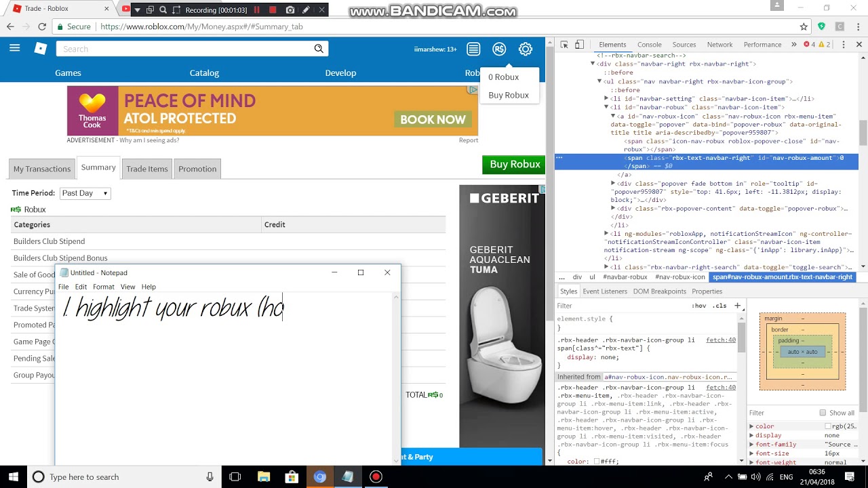Reload the browser page
This screenshot has height=488, width=868.
42,26
